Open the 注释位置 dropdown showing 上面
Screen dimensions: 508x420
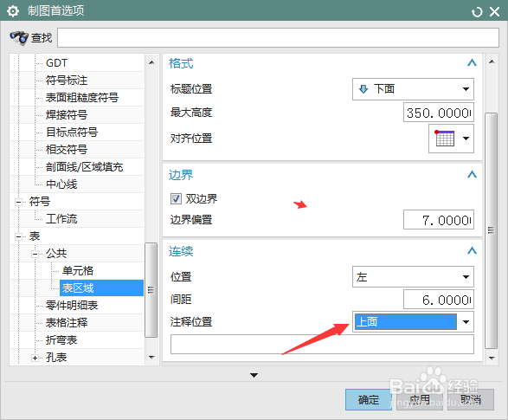(x=413, y=322)
